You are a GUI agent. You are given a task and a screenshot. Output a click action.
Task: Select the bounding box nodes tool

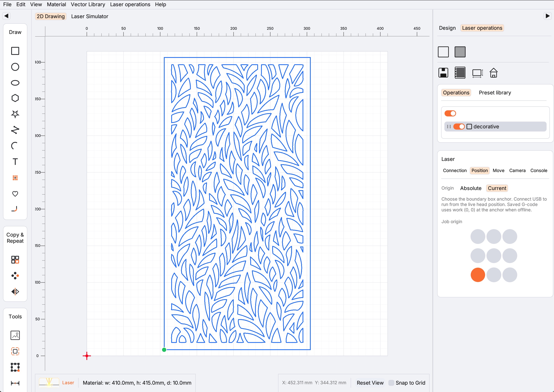coord(15,367)
